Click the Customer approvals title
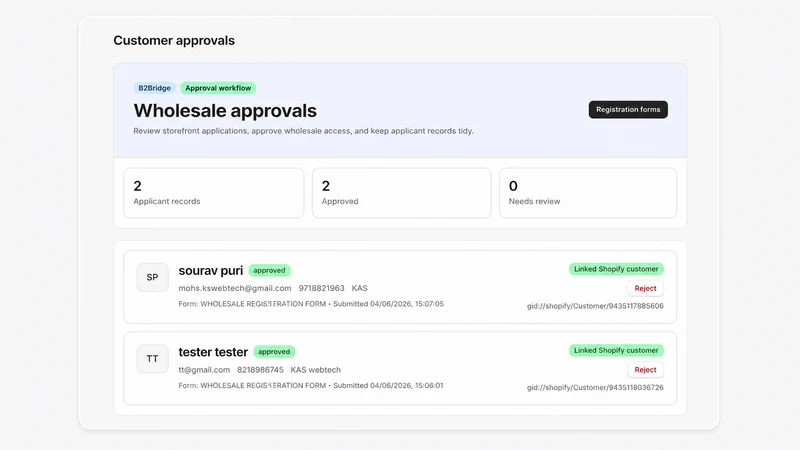Image resolution: width=800 pixels, height=450 pixels. (174, 40)
